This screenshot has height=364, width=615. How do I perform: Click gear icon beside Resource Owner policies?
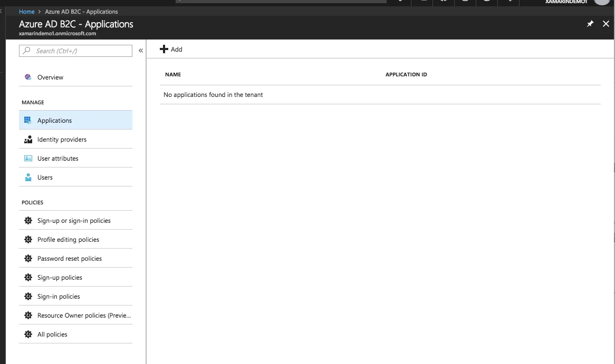[x=28, y=316]
